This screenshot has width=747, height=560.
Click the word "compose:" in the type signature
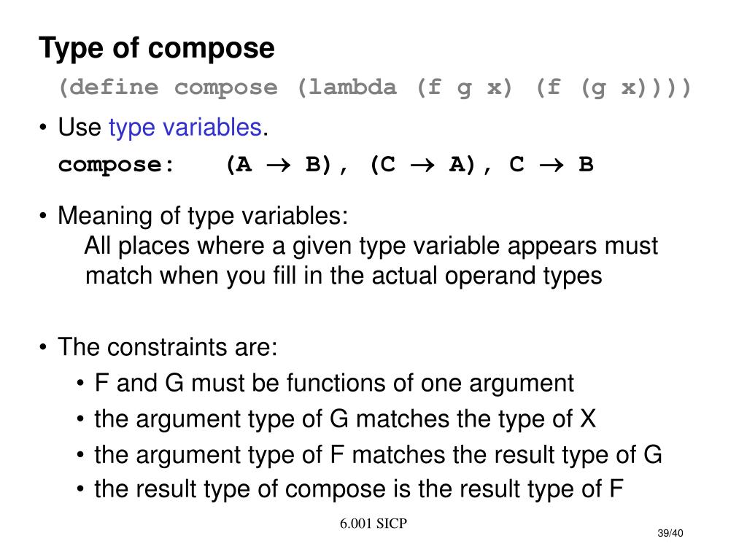click(x=116, y=166)
